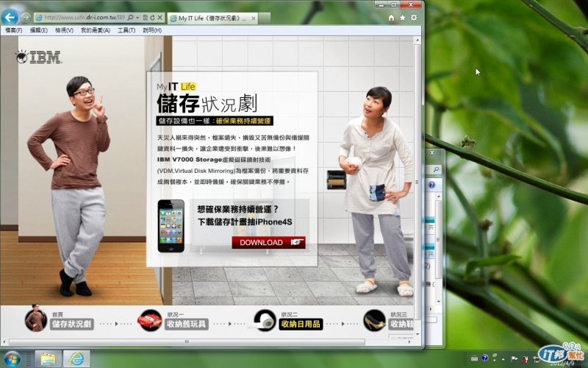Go to the Home page icon
588x368 pixels.
(x=391, y=18)
